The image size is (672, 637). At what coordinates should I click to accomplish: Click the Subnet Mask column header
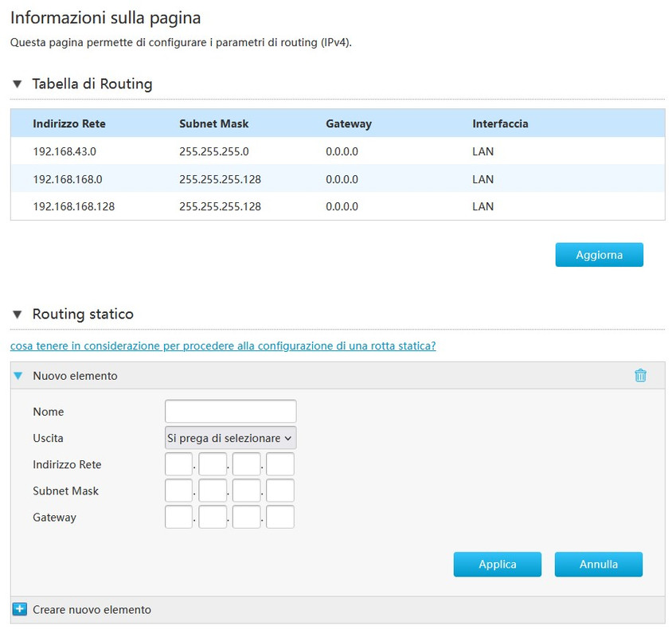click(x=214, y=123)
